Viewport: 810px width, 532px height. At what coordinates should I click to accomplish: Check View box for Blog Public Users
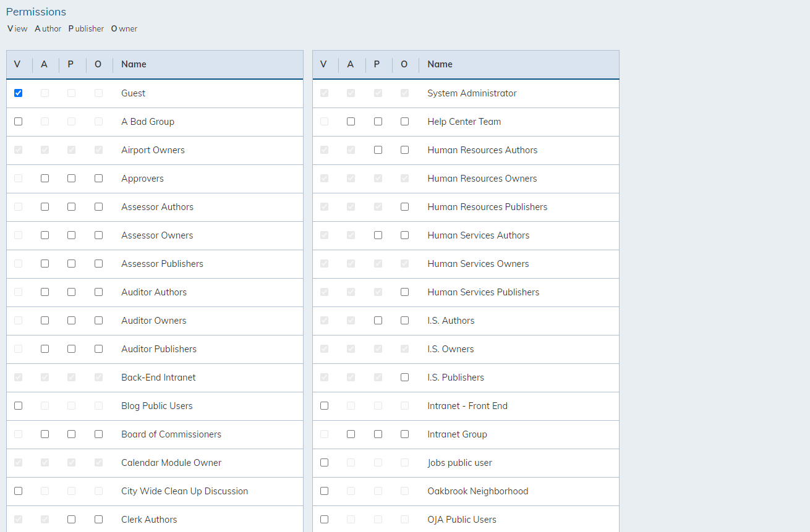(x=18, y=406)
